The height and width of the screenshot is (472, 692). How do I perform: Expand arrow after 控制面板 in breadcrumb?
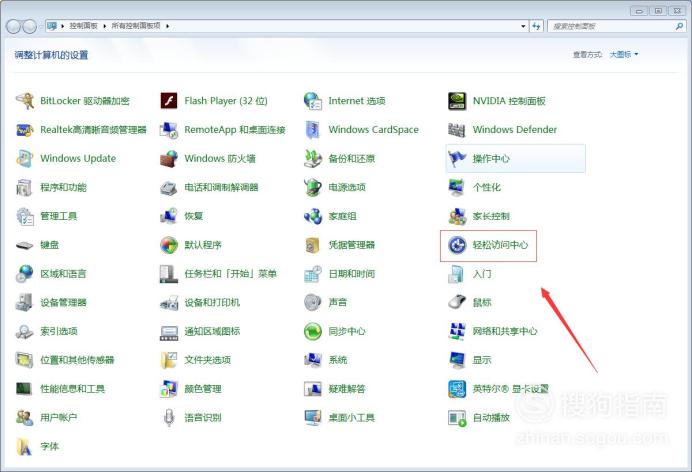pos(105,26)
